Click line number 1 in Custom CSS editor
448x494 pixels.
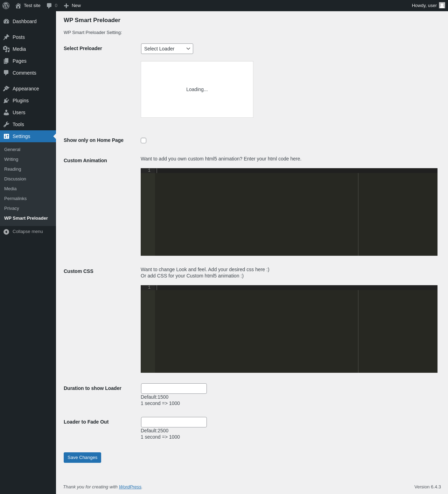[149, 288]
